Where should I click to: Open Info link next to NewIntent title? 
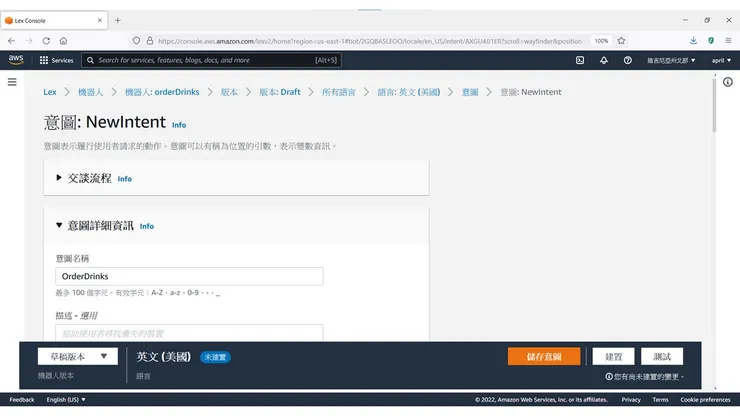pyautogui.click(x=179, y=125)
